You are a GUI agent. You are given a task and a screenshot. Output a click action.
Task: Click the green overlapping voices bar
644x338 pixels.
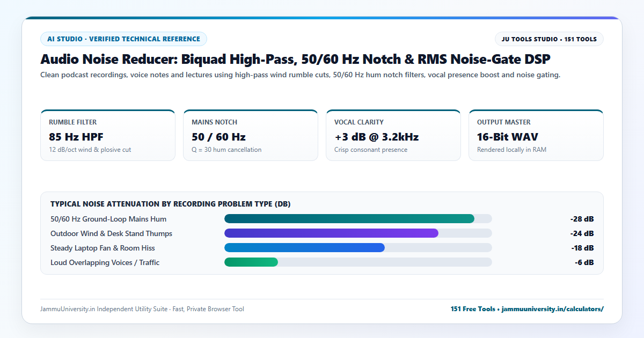(251, 262)
